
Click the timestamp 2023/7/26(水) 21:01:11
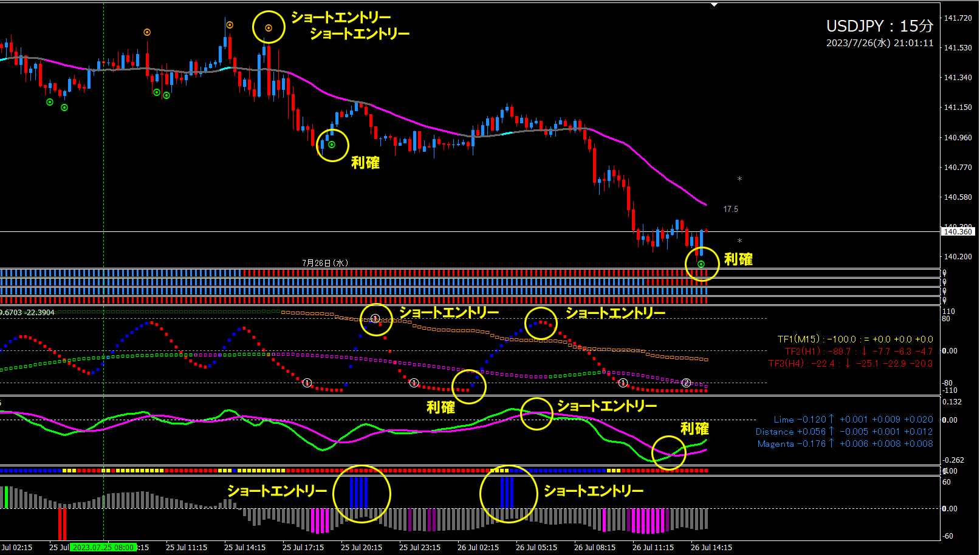(880, 43)
